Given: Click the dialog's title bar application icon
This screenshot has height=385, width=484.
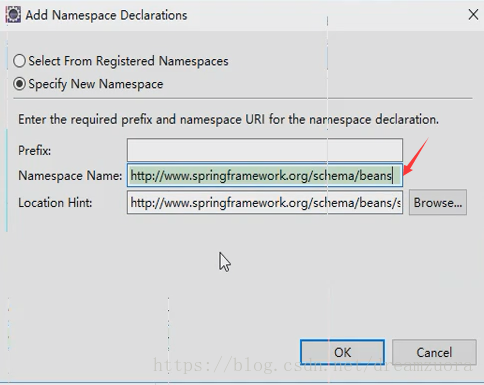Looking at the screenshot, I should click(13, 15).
